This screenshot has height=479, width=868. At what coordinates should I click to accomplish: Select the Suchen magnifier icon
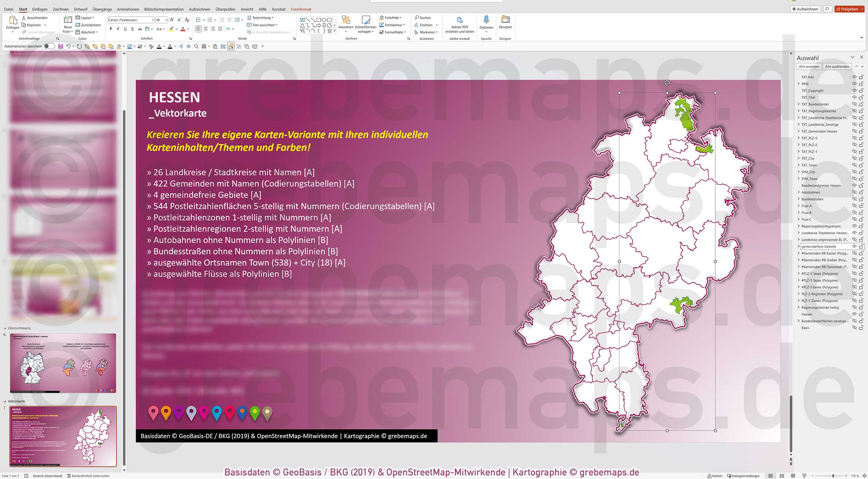pyautogui.click(x=416, y=17)
